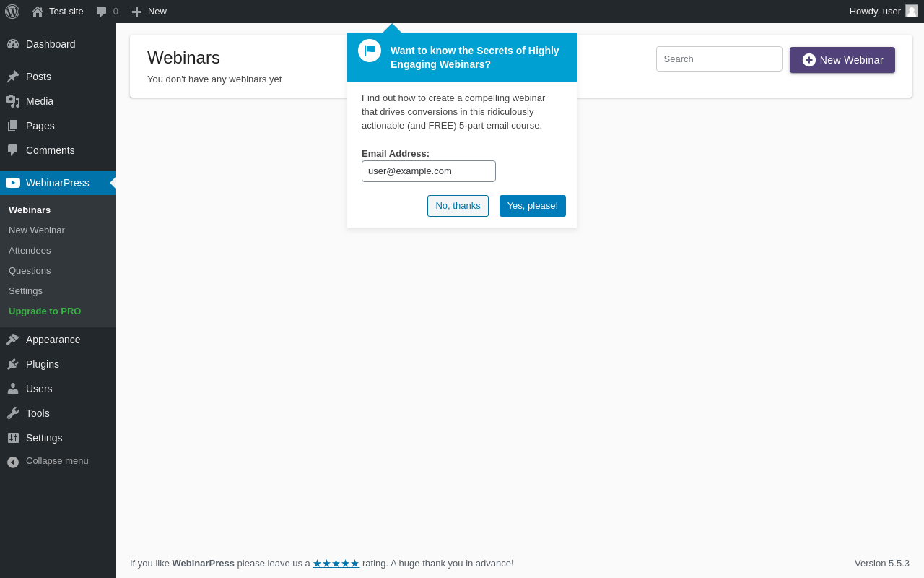Click the Settings sliders icon
Image resolution: width=924 pixels, height=578 pixels.
click(13, 438)
